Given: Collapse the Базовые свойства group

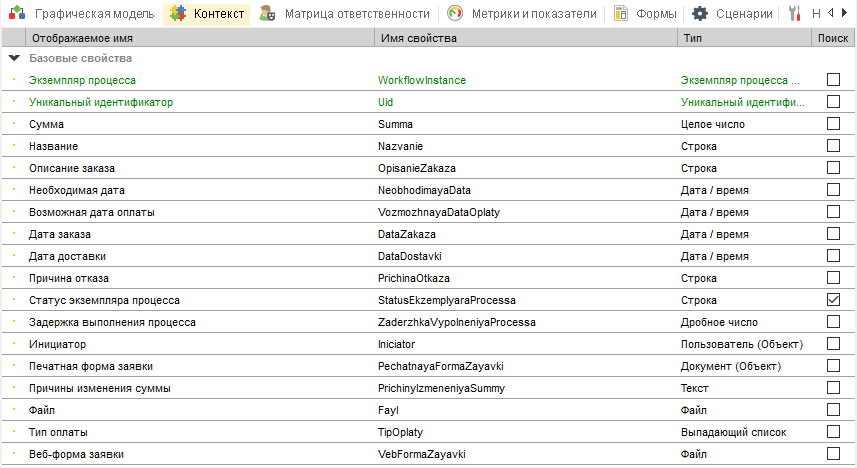Looking at the screenshot, I should (x=14, y=58).
